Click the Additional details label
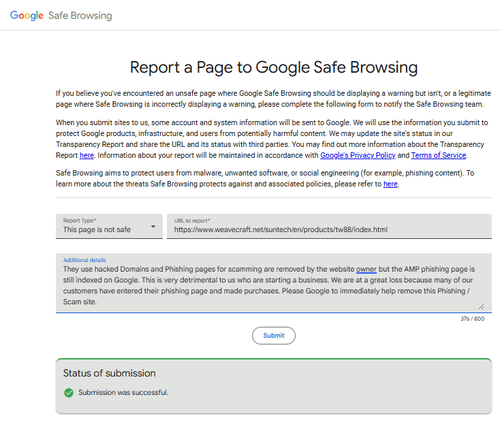Screen dimensions: 500x424 85,260
